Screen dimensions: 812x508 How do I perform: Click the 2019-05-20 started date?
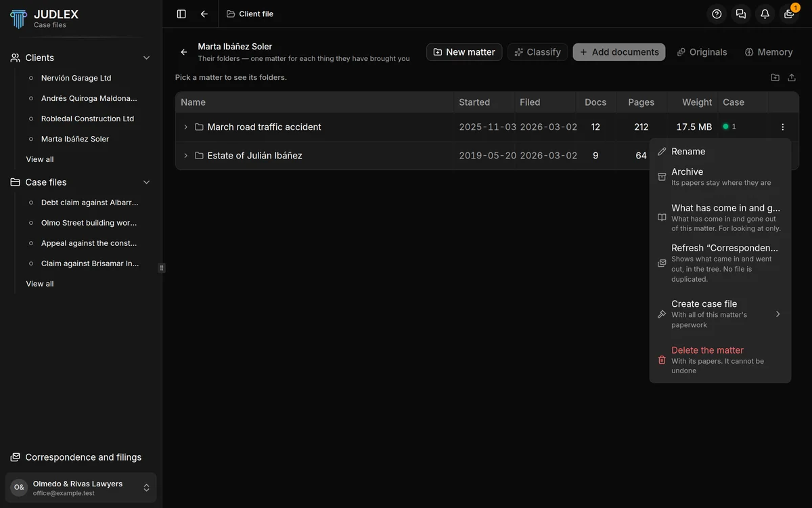pyautogui.click(x=488, y=155)
